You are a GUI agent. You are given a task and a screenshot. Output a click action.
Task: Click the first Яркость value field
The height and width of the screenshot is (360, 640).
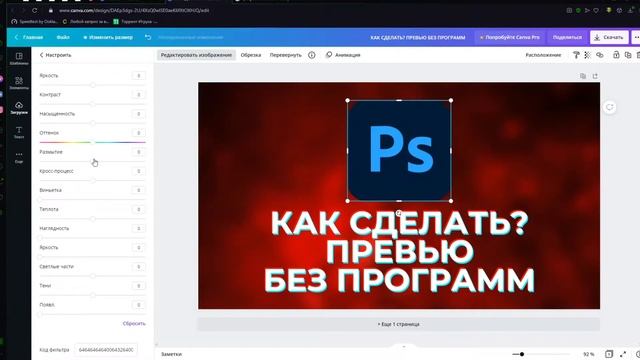(139, 76)
